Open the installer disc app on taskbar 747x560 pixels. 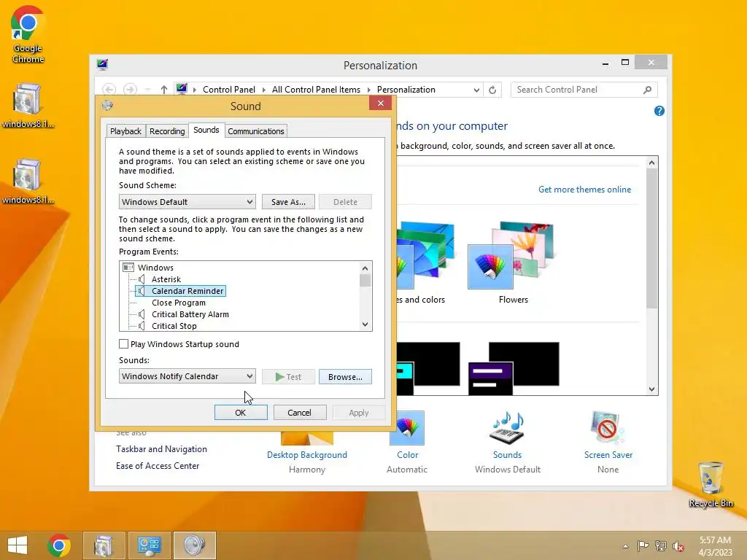click(x=104, y=545)
